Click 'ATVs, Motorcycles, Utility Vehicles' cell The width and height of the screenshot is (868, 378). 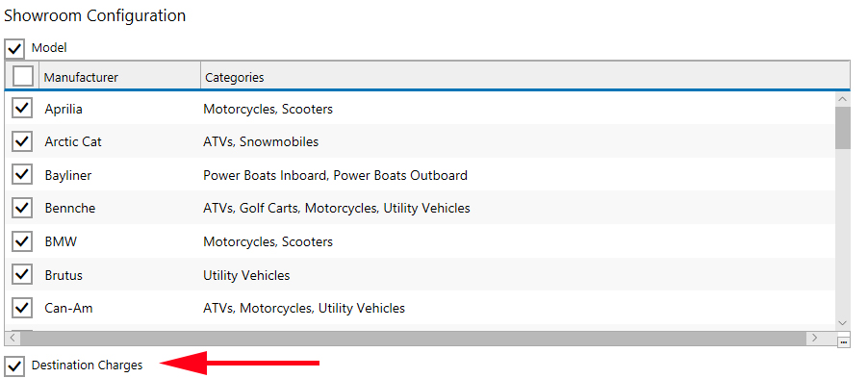(304, 308)
